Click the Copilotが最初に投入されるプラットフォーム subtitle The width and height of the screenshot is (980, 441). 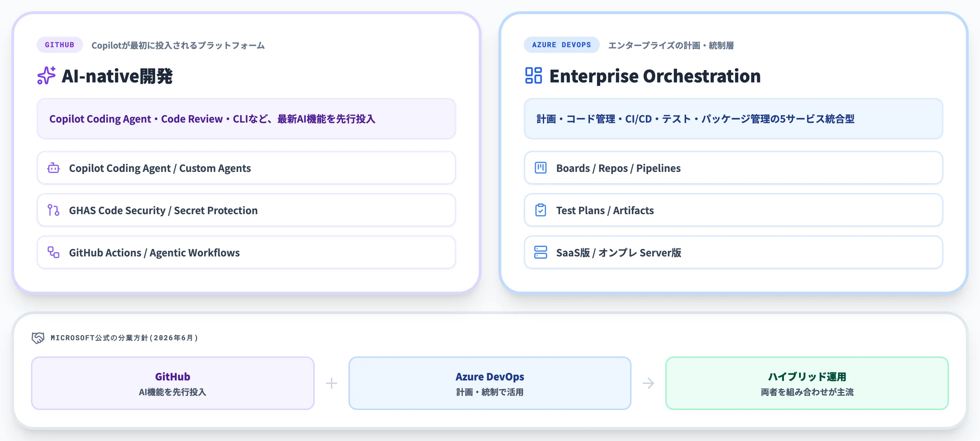pos(178,45)
